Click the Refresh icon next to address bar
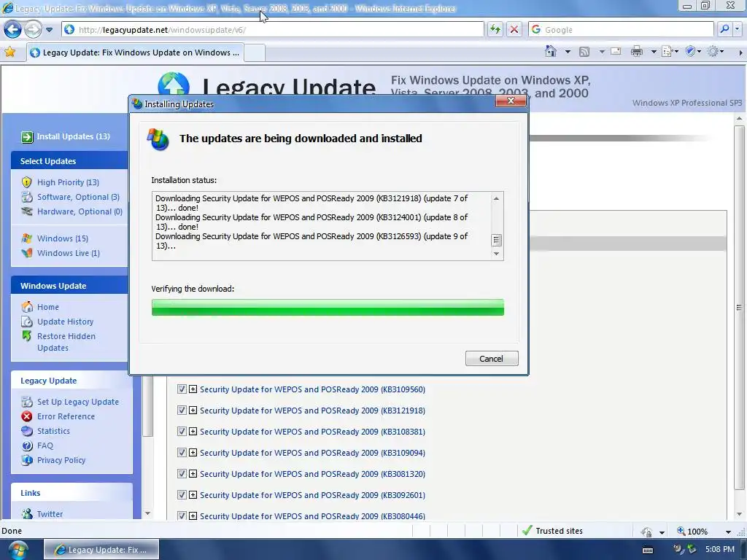Screen dimensions: 747x560 [495, 29]
